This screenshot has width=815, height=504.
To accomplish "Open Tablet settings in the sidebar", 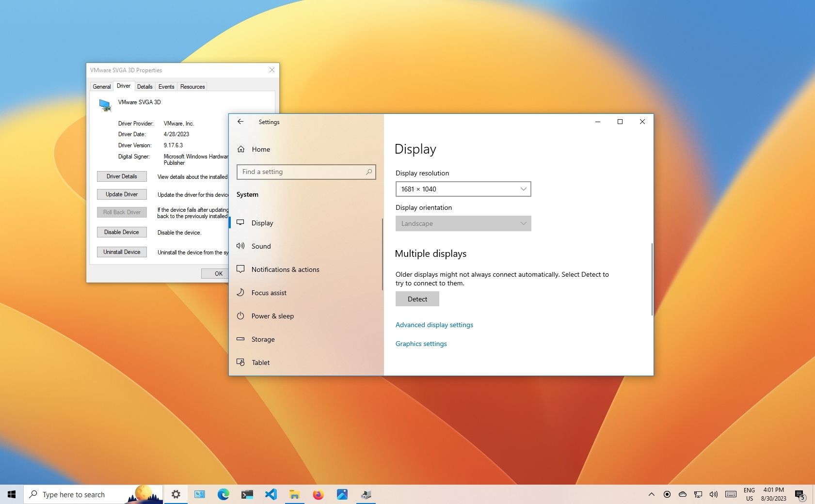I will tap(260, 362).
